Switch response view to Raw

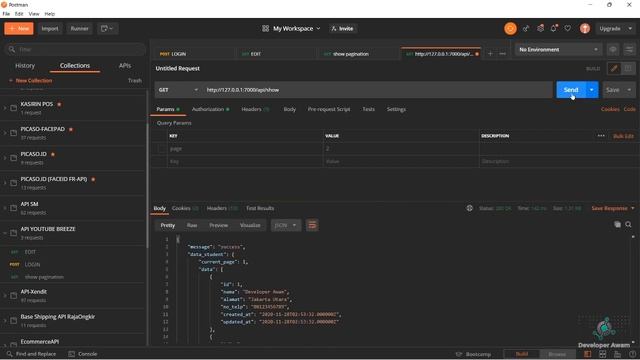click(x=192, y=225)
